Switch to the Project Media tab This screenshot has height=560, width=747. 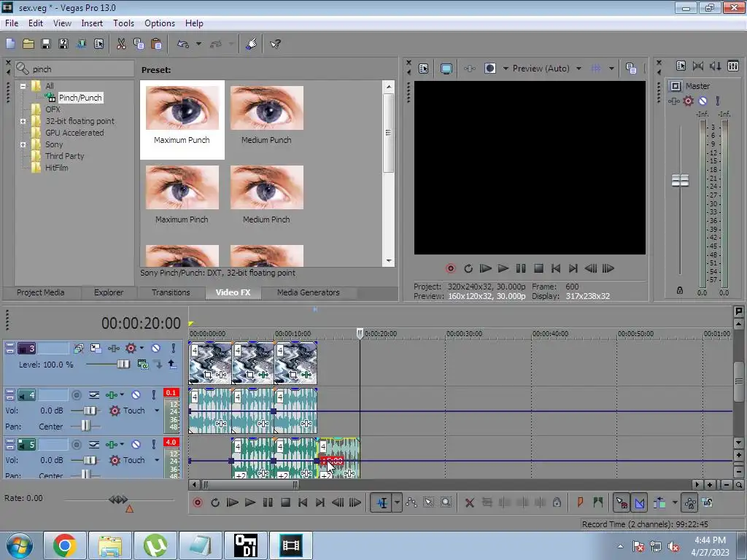click(41, 292)
